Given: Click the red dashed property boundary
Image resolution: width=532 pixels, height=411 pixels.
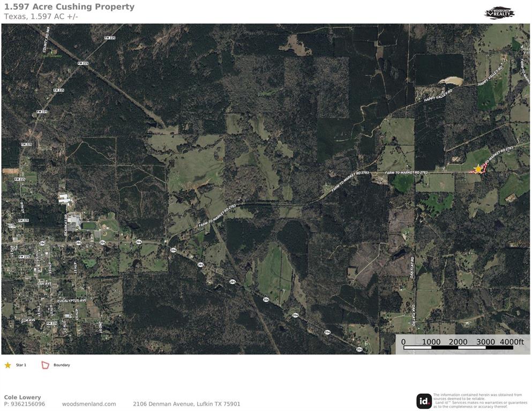Looking at the screenshot, I should click(479, 168).
